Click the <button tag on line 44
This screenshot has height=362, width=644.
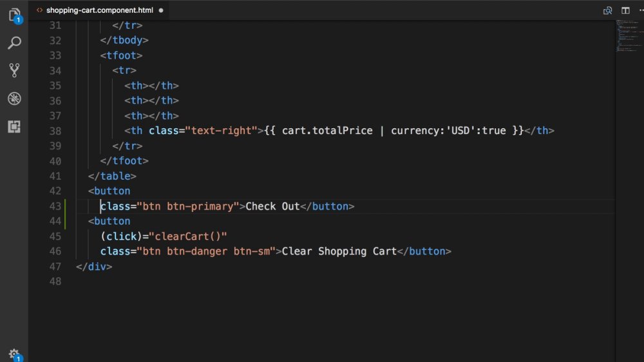tap(109, 221)
